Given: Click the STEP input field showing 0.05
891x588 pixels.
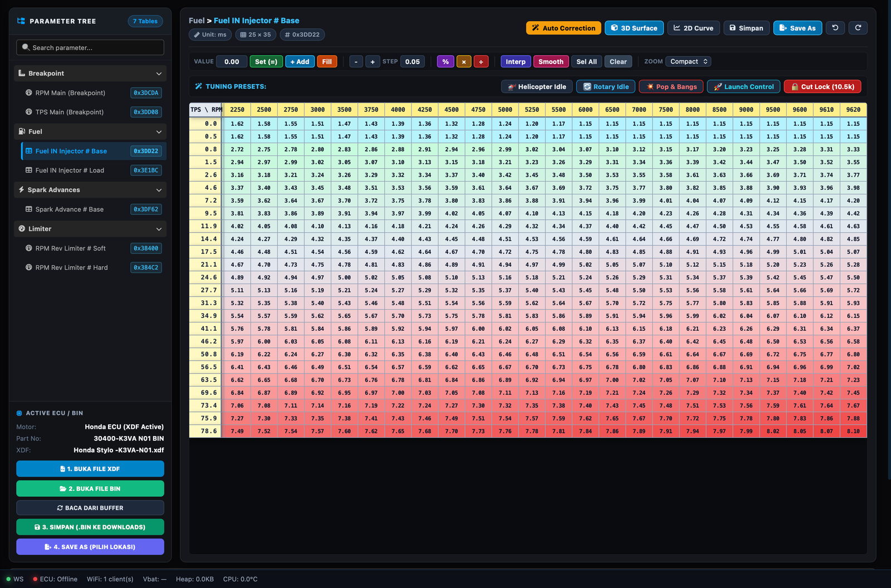Looking at the screenshot, I should click(413, 62).
